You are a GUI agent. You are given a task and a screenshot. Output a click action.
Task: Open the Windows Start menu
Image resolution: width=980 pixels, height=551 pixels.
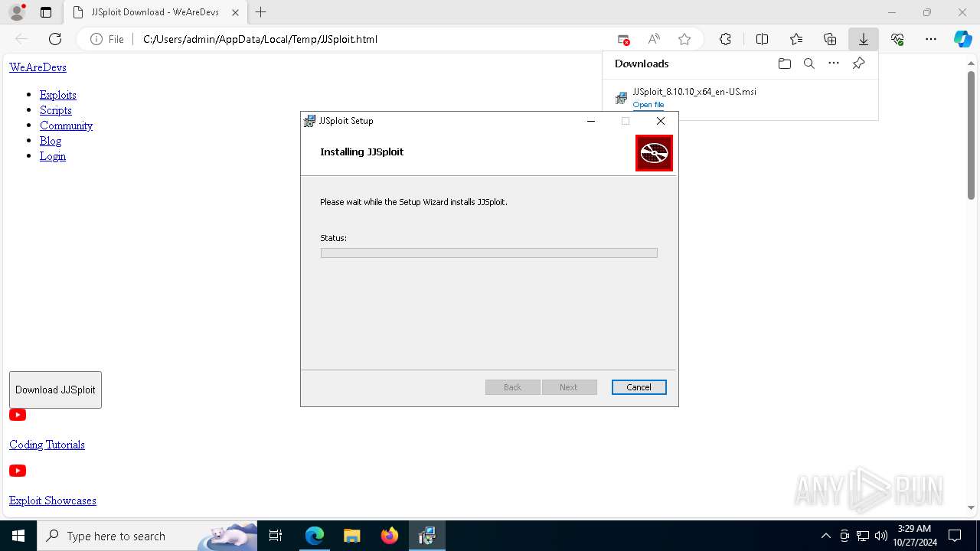pos(18,536)
